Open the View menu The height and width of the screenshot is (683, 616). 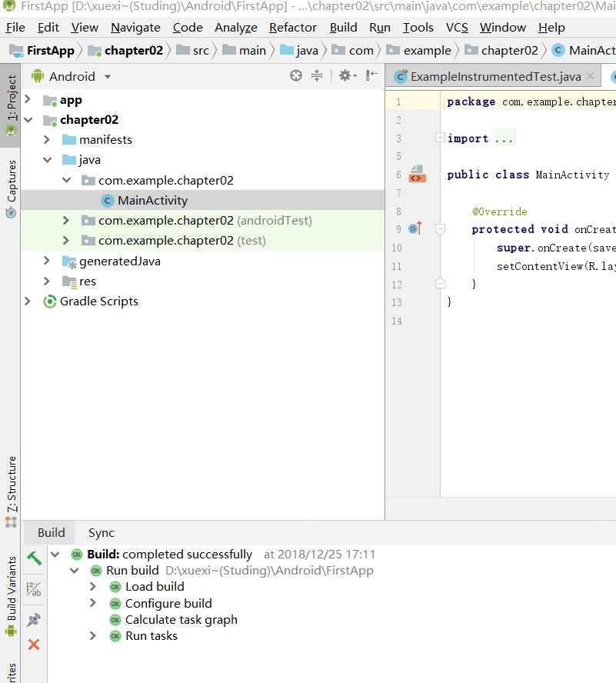85,28
